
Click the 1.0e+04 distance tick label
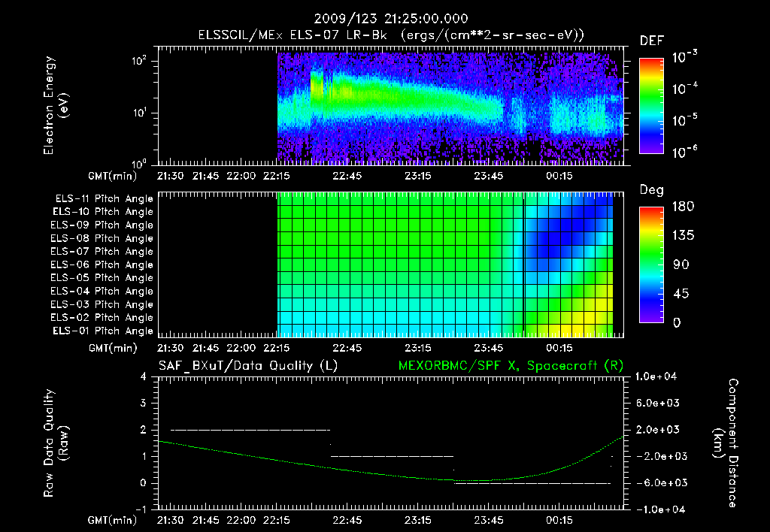click(x=656, y=376)
